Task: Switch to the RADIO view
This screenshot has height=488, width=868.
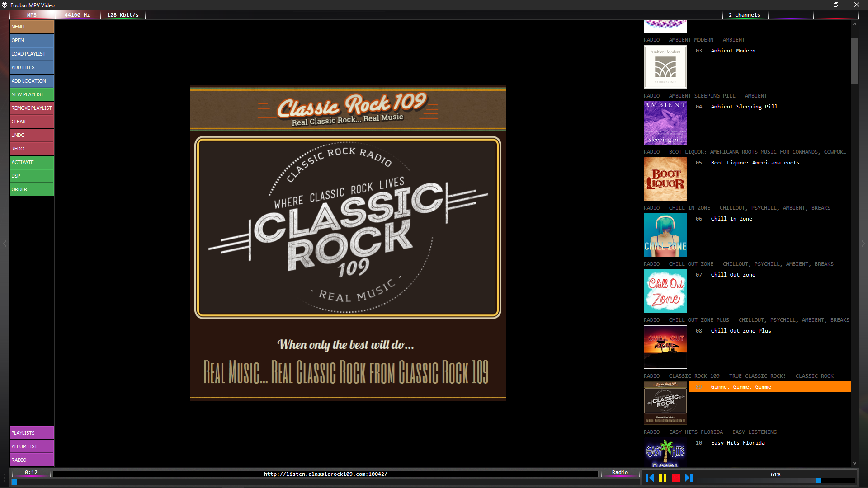Action: coord(32,460)
